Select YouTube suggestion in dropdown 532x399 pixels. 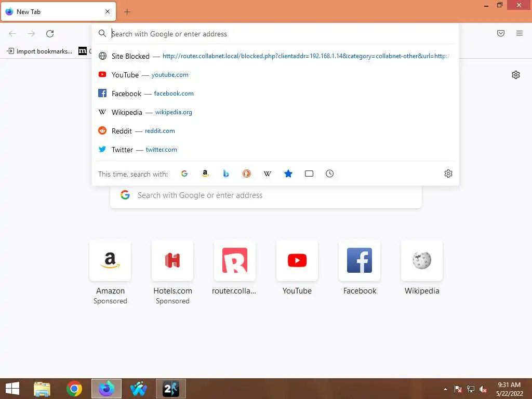click(x=275, y=75)
